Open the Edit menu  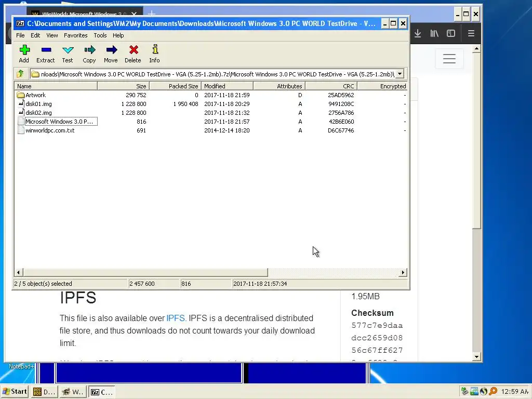(x=35, y=35)
